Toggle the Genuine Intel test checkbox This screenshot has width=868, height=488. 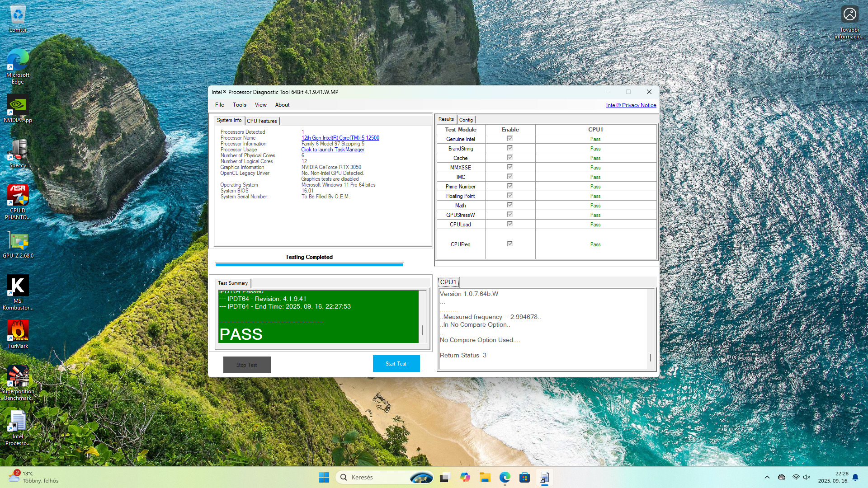(509, 139)
